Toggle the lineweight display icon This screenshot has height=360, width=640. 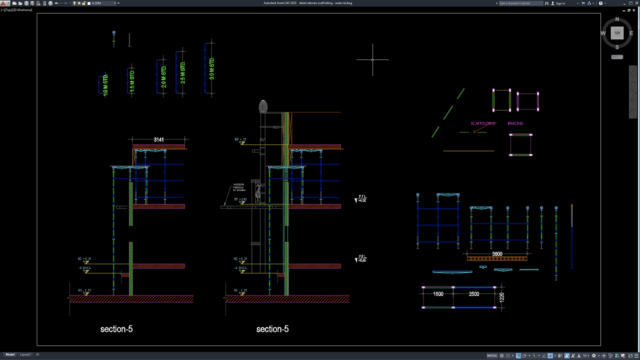[x=560, y=356]
